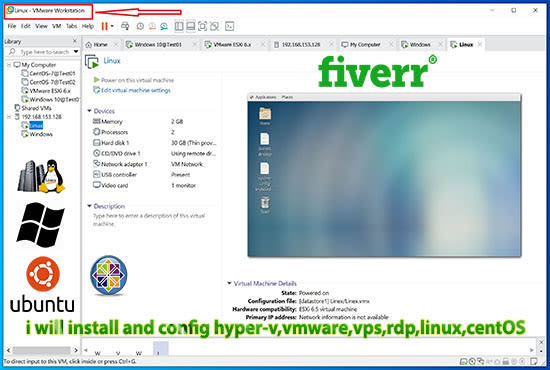Switch to Unity mode
This screenshot has height=370, width=550.
click(214, 26)
